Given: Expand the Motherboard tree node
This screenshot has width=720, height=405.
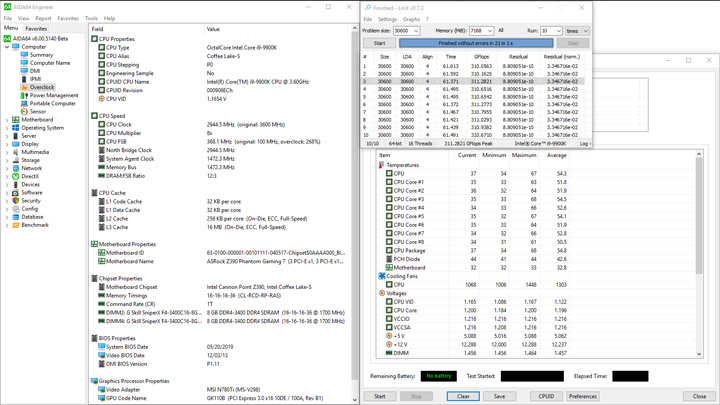Looking at the screenshot, I should pyautogui.click(x=7, y=120).
